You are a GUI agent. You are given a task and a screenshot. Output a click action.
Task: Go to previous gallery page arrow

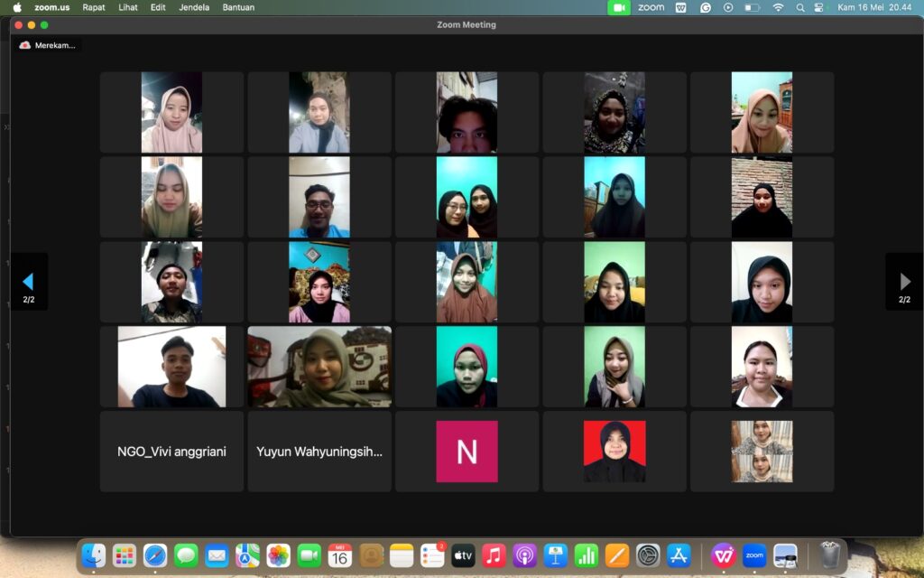[28, 282]
